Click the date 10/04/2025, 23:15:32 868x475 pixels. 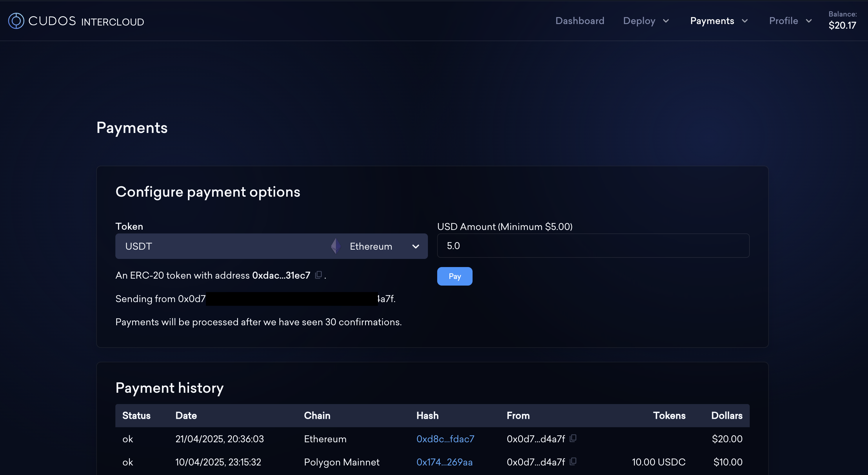click(x=218, y=462)
